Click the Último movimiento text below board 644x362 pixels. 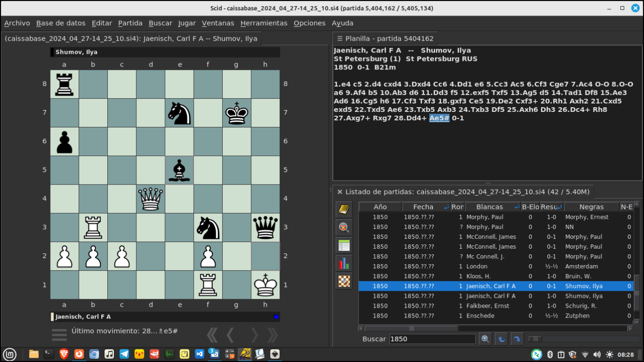pyautogui.click(x=124, y=331)
